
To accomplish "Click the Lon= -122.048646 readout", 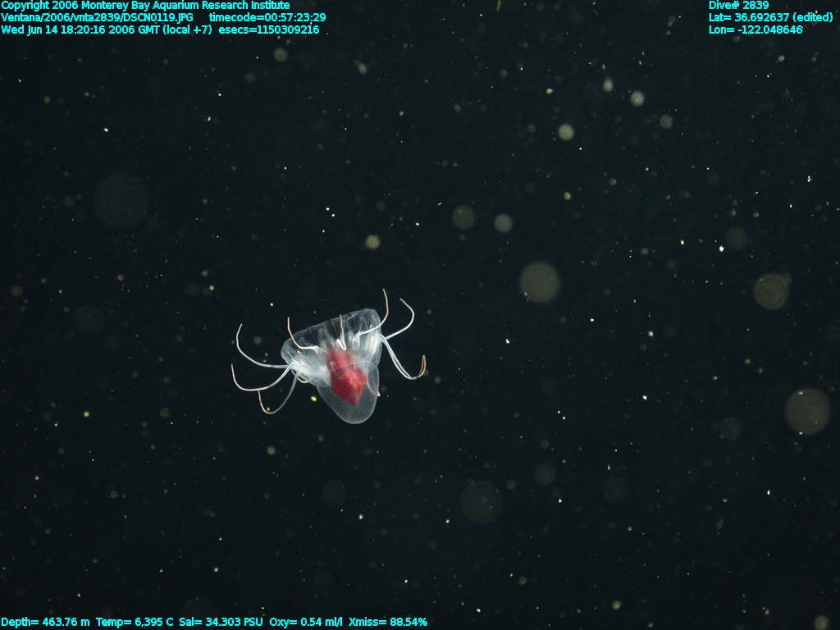I will click(756, 30).
